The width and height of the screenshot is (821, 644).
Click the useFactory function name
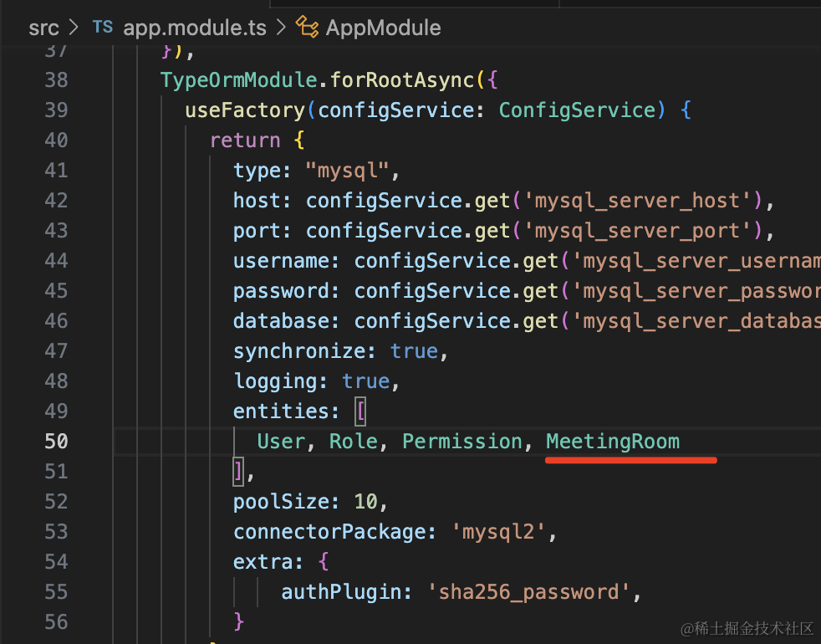pyautogui.click(x=245, y=110)
